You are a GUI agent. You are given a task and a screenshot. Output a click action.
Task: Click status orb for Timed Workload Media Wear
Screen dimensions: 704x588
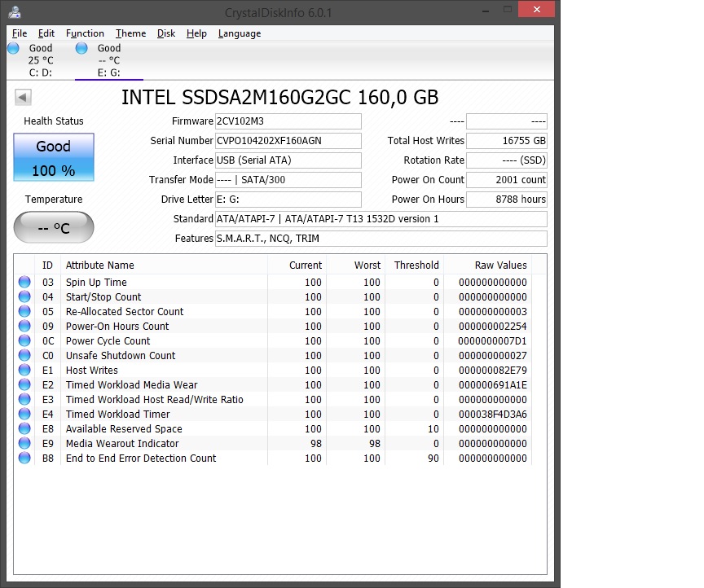pos(24,384)
